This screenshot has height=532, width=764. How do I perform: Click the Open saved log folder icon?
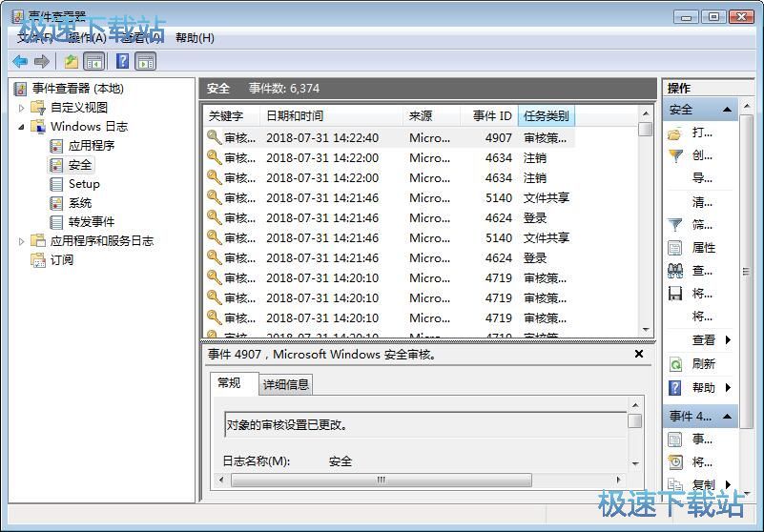pyautogui.click(x=675, y=133)
